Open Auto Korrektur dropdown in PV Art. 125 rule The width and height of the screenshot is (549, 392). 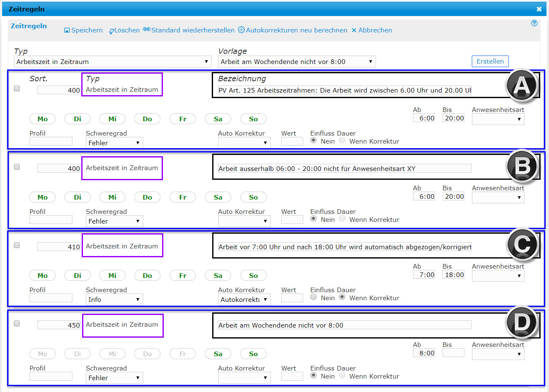coord(244,143)
